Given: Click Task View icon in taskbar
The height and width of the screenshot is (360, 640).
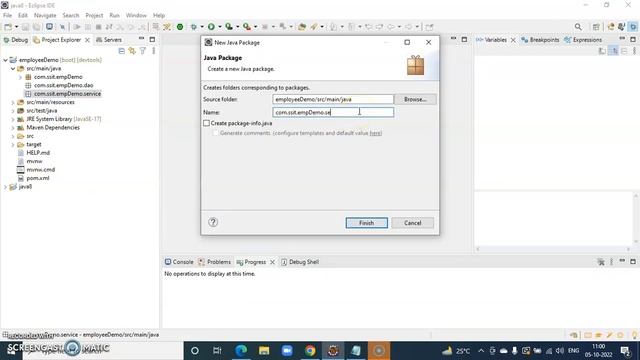Looking at the screenshot, I should pos(217,351).
